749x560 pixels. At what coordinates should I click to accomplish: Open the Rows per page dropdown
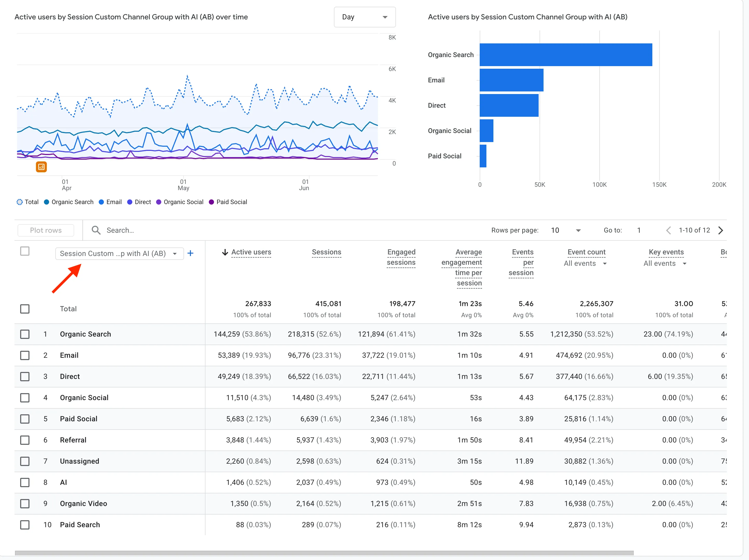[566, 230]
